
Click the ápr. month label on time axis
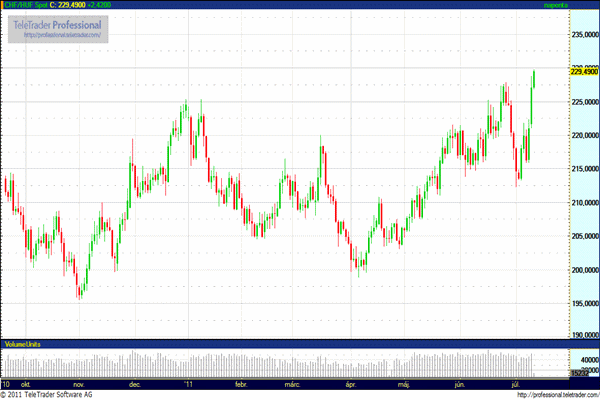coord(351,384)
